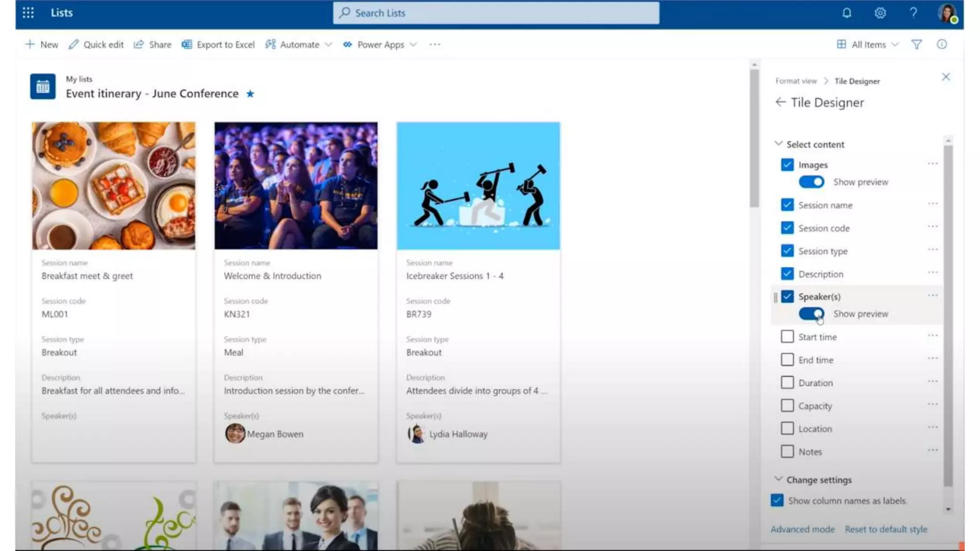
Task: Uncheck the Session code checkbox
Action: 787,228
